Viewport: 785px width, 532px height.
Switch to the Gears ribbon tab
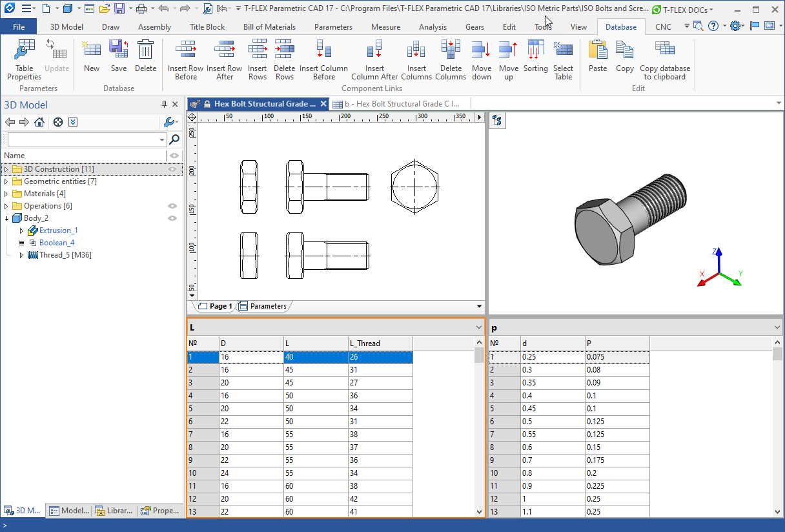click(474, 27)
